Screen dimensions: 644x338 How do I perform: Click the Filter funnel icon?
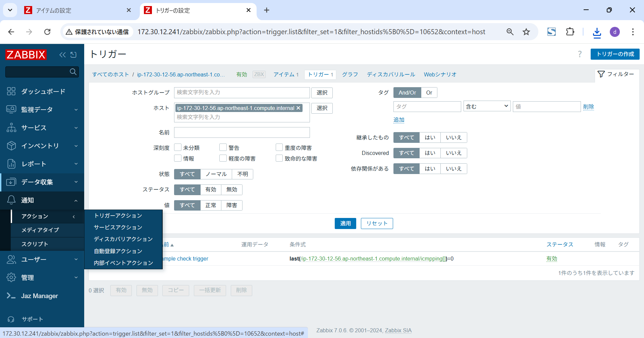(601, 74)
